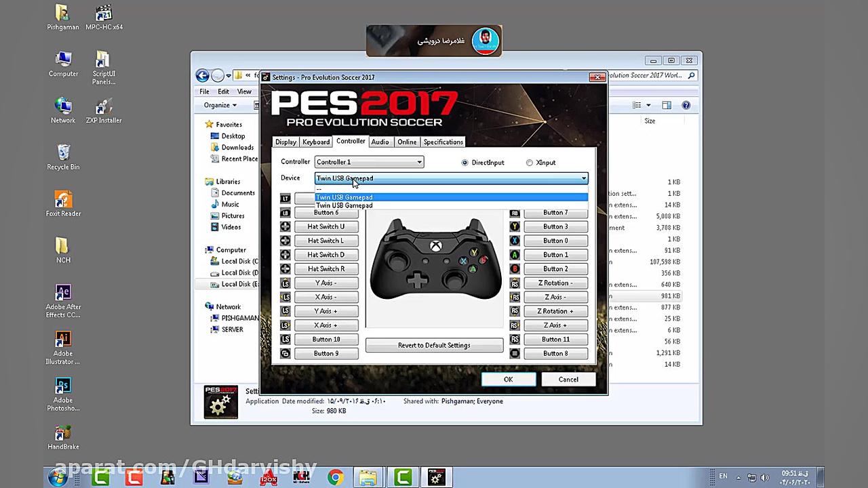Open NCH folder on desktop
The height and width of the screenshot is (488, 868).
click(x=63, y=251)
